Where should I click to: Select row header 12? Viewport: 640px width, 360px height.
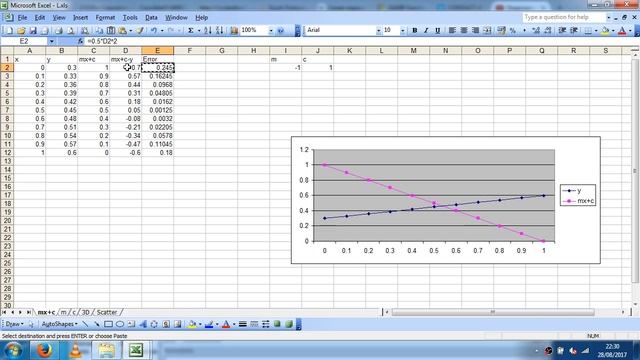7,153
